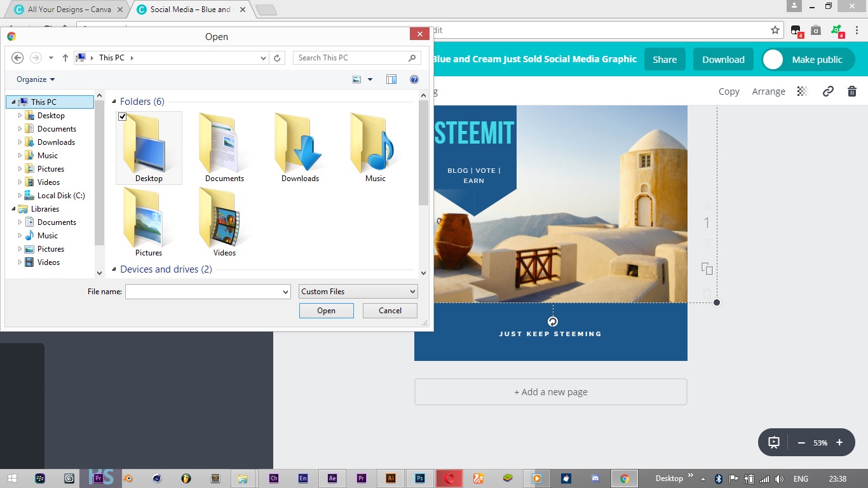Open presentation mode icon near zoom
This screenshot has width=868, height=488.
774,442
